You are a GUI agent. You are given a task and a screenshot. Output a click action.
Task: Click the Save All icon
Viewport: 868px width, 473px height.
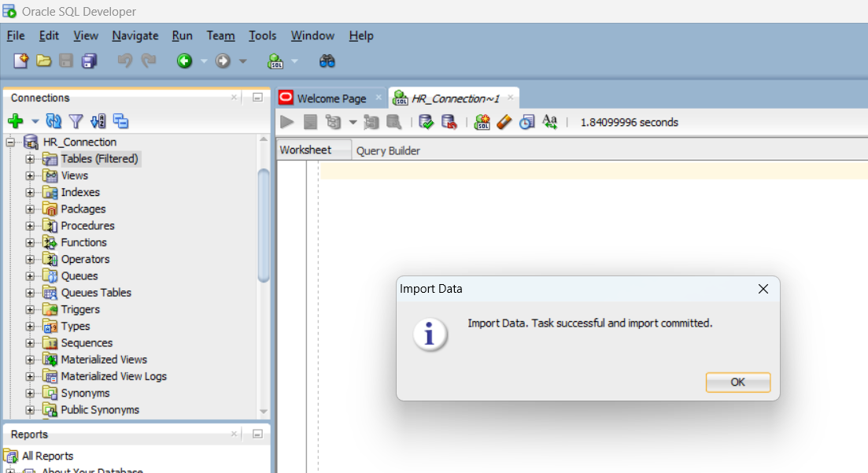(89, 61)
